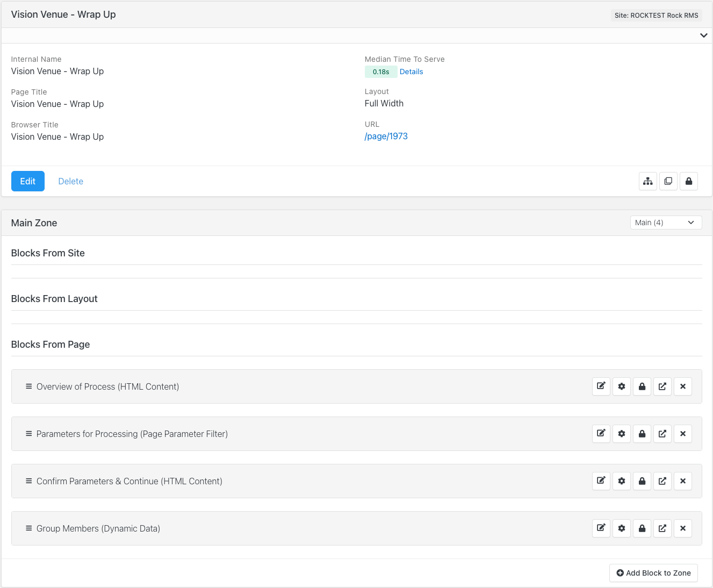Open child pages hierarchy icon
This screenshot has height=588, width=713.
tap(648, 181)
